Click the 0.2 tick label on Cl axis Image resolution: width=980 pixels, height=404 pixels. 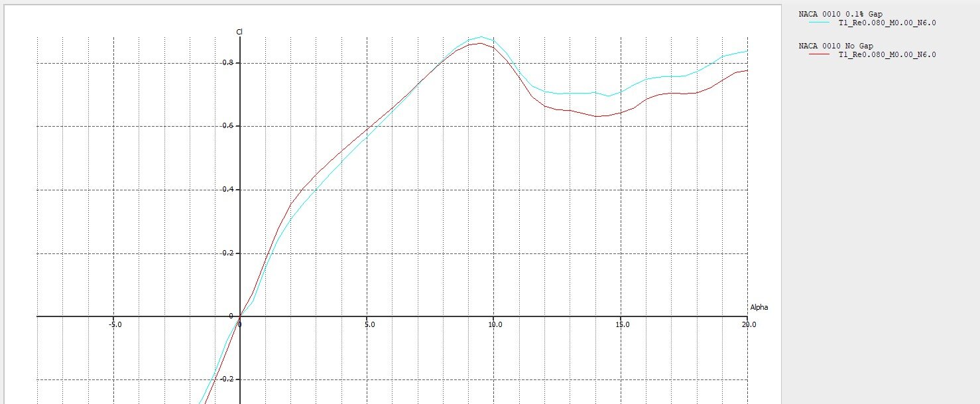tap(229, 253)
